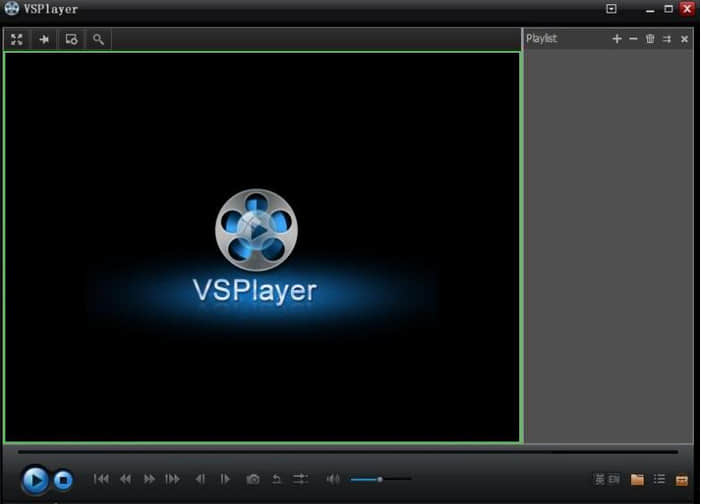Click the pin always-on-top icon
701x504 pixels.
[44, 39]
